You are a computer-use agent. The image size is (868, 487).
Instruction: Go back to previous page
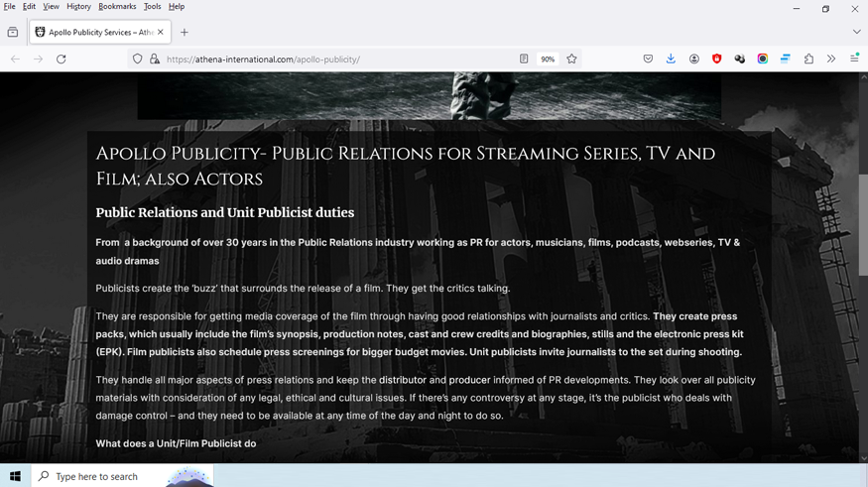click(16, 60)
